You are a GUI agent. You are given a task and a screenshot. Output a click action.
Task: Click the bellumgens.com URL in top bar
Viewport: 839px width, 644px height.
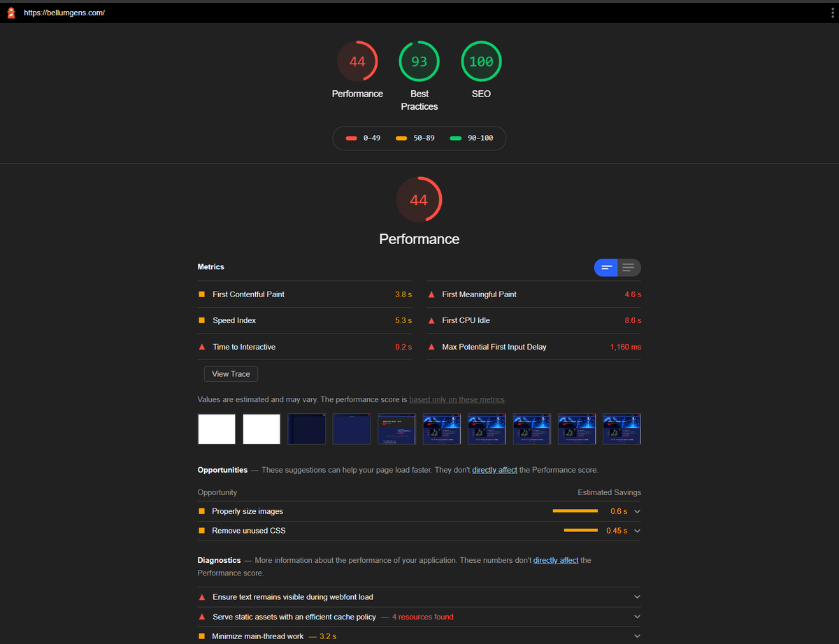64,13
